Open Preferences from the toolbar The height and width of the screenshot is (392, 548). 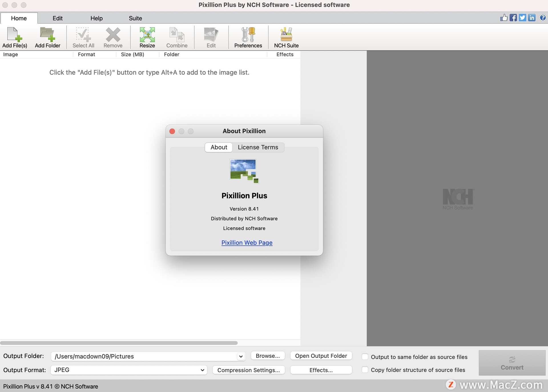click(248, 37)
